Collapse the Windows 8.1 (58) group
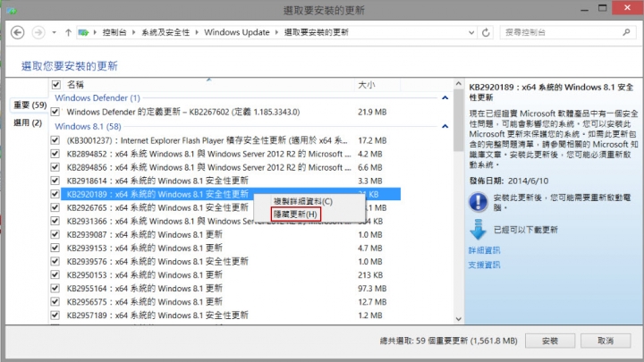 coord(445,126)
